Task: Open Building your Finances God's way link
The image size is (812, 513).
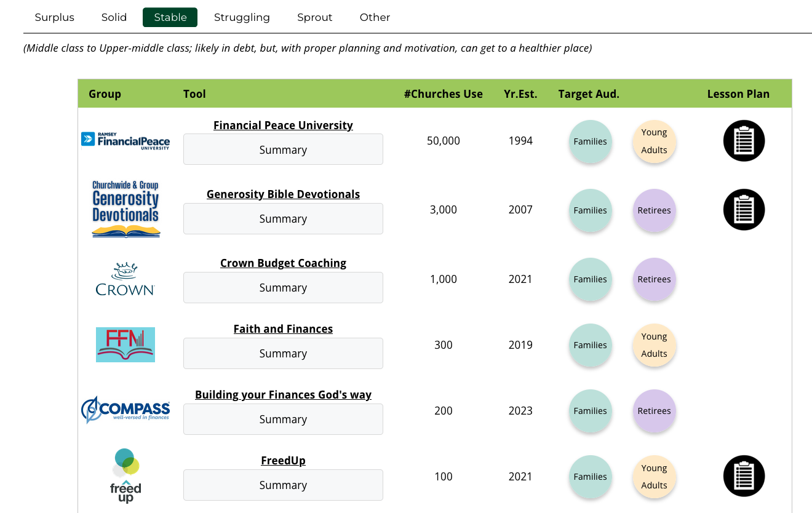Action: (283, 395)
